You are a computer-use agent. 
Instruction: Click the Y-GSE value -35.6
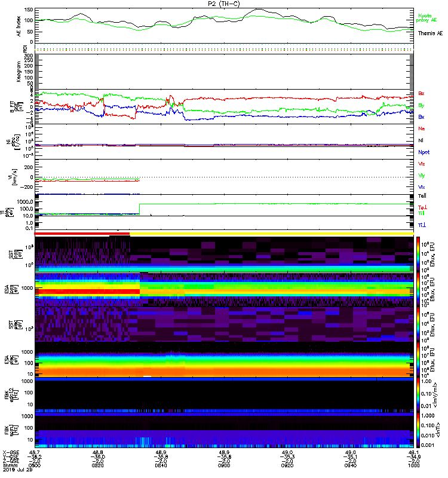tap(224, 456)
